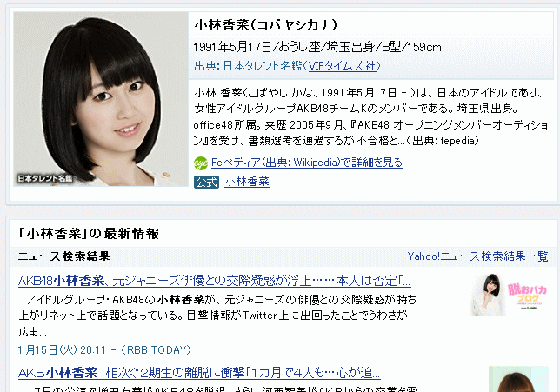Screen dimensions: 560x392
Task: Click the 公式 official badge icon
Action: (x=206, y=182)
